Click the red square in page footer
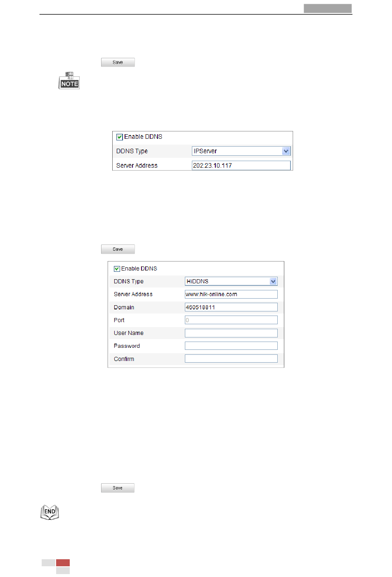This screenshot has height=577, width=392. click(63, 563)
